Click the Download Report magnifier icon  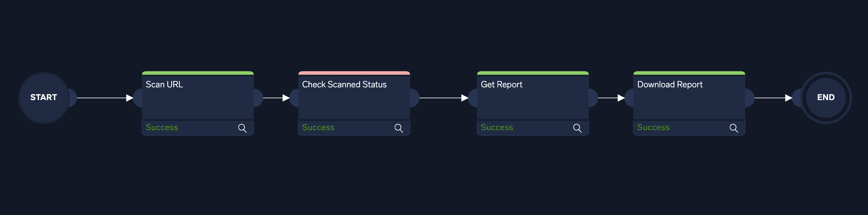pyautogui.click(x=734, y=128)
